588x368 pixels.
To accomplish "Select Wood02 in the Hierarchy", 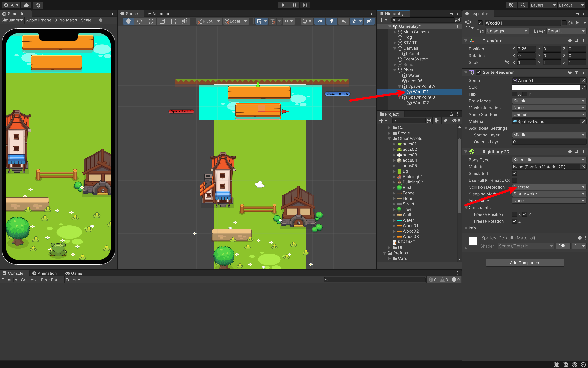I will click(421, 103).
